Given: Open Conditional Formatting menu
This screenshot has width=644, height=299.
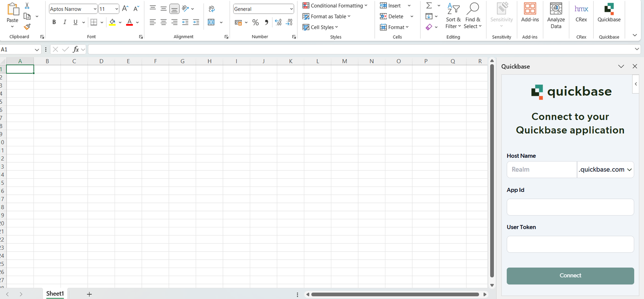Looking at the screenshot, I should point(335,6).
